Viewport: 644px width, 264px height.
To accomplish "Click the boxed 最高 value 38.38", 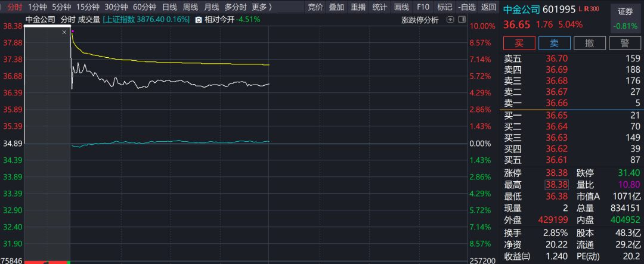I will coord(556,185).
